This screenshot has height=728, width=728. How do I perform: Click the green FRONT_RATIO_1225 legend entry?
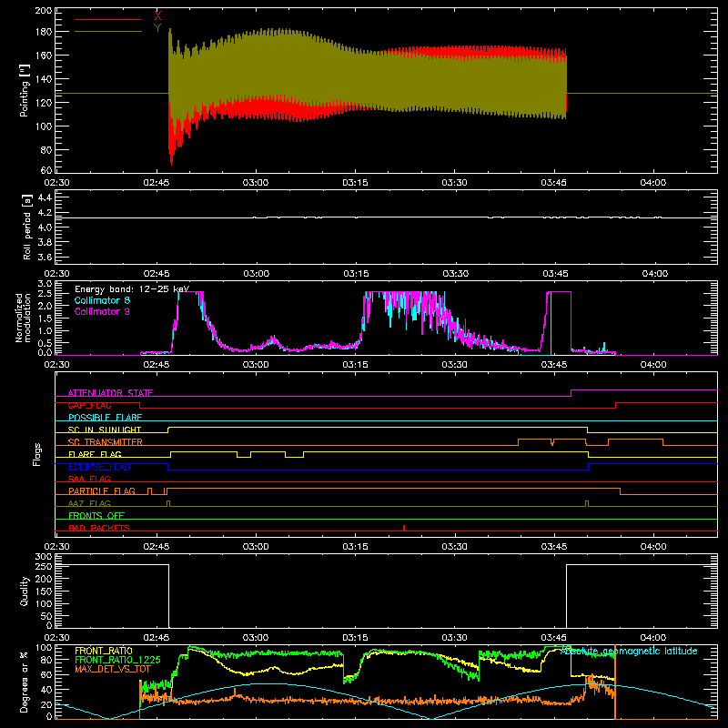117,659
